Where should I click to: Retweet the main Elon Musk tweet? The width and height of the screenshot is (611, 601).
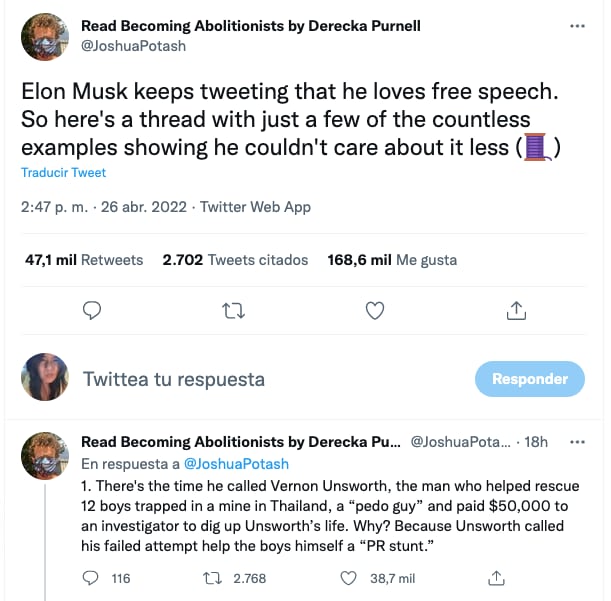click(233, 311)
